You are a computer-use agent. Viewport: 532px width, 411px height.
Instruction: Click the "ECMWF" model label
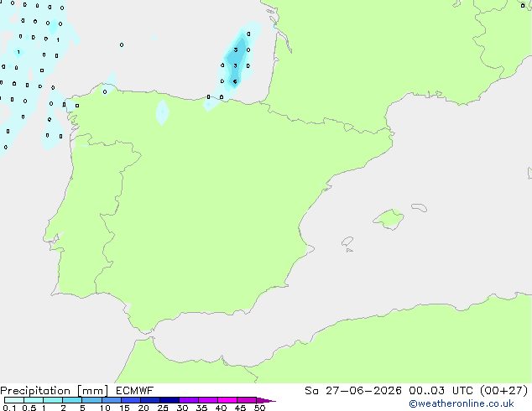(x=135, y=391)
